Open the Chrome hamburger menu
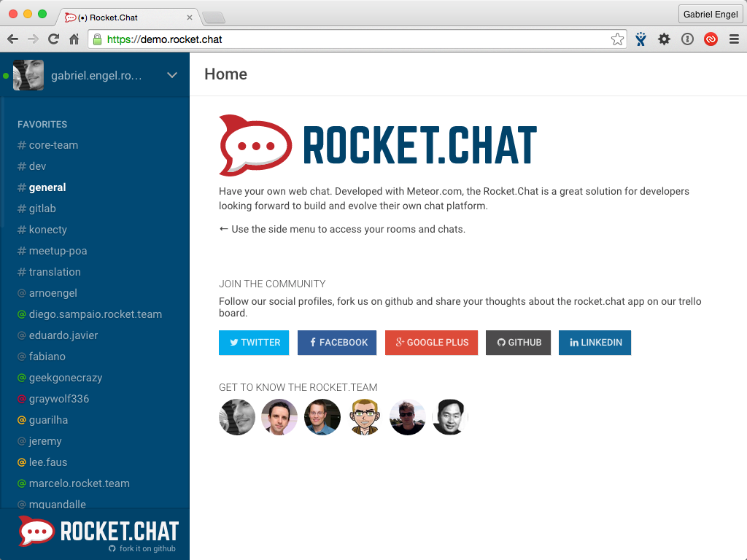Screen dimensions: 747x560 [734, 39]
